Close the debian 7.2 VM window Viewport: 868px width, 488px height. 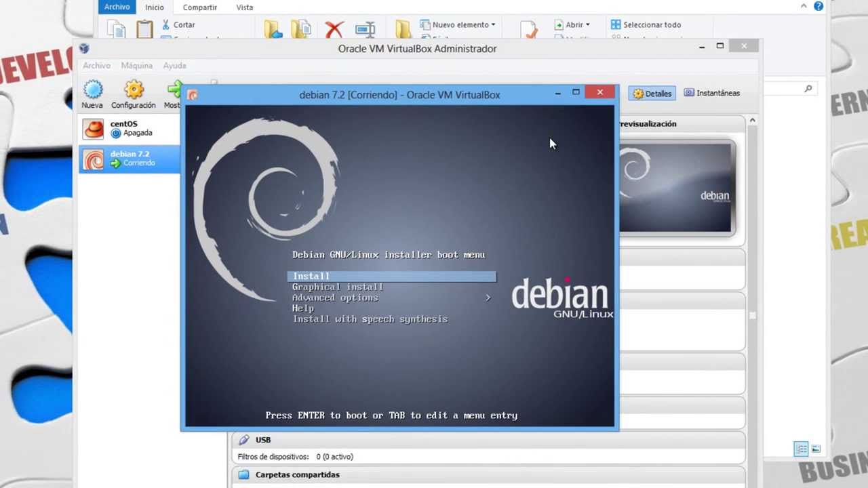(600, 91)
